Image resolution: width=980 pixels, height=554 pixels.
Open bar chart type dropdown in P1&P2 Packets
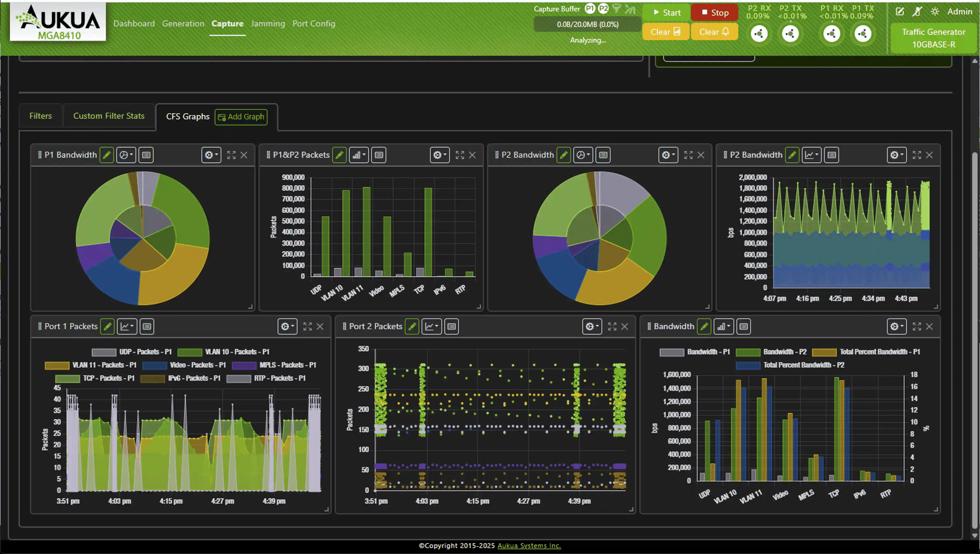(x=359, y=155)
